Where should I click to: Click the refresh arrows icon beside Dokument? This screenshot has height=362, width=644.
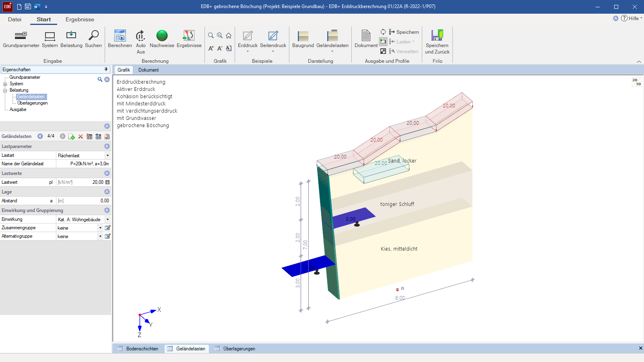pos(383,32)
